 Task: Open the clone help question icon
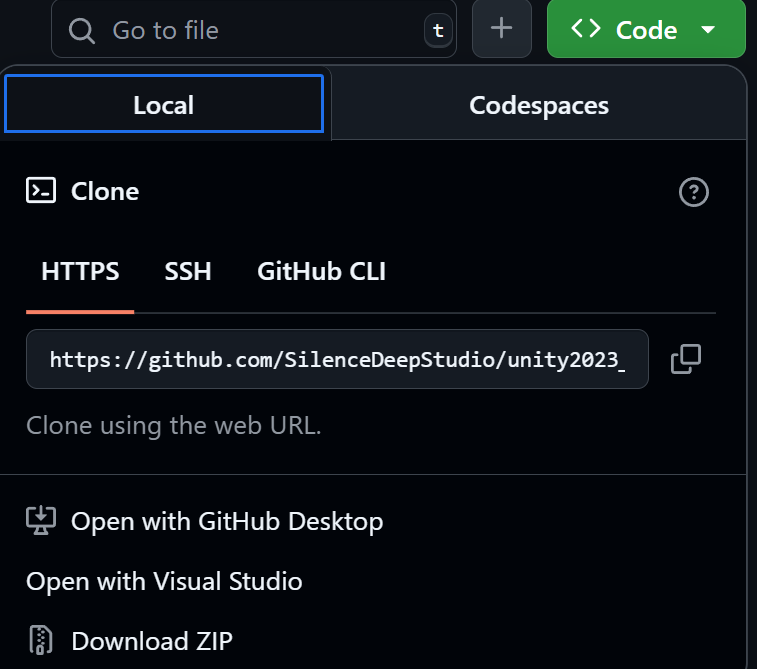point(694,192)
